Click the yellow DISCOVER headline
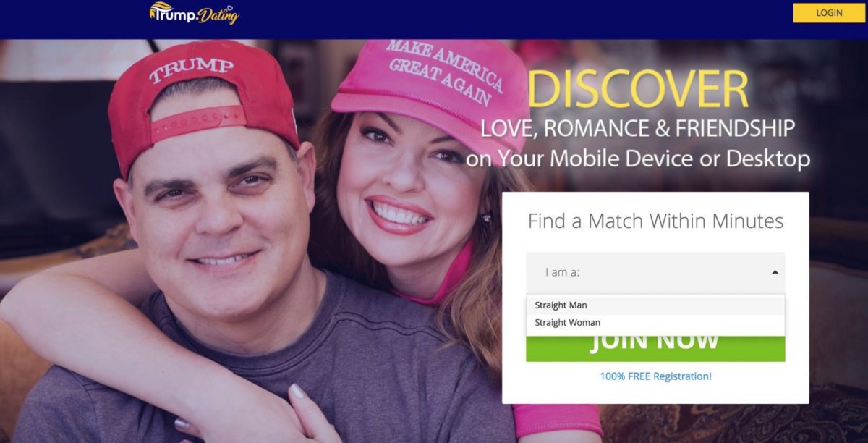This screenshot has width=868, height=443. point(638,90)
